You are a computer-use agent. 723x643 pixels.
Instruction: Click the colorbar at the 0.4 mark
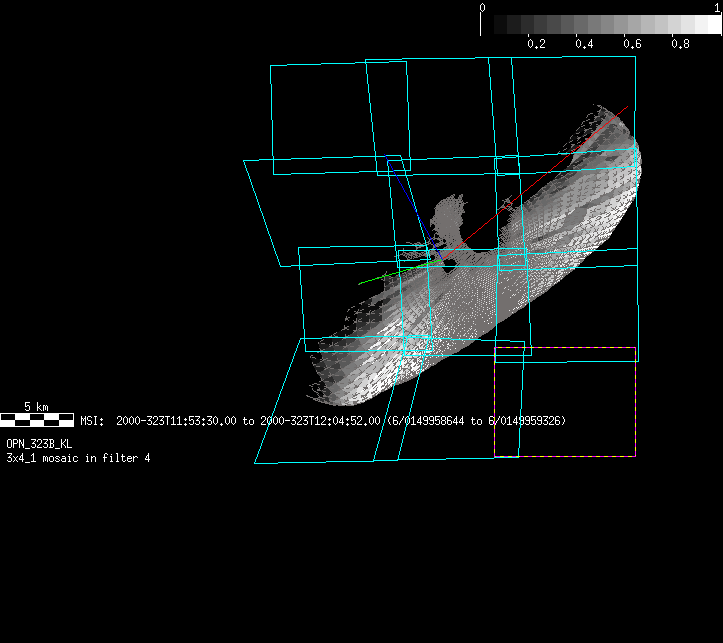tap(585, 24)
